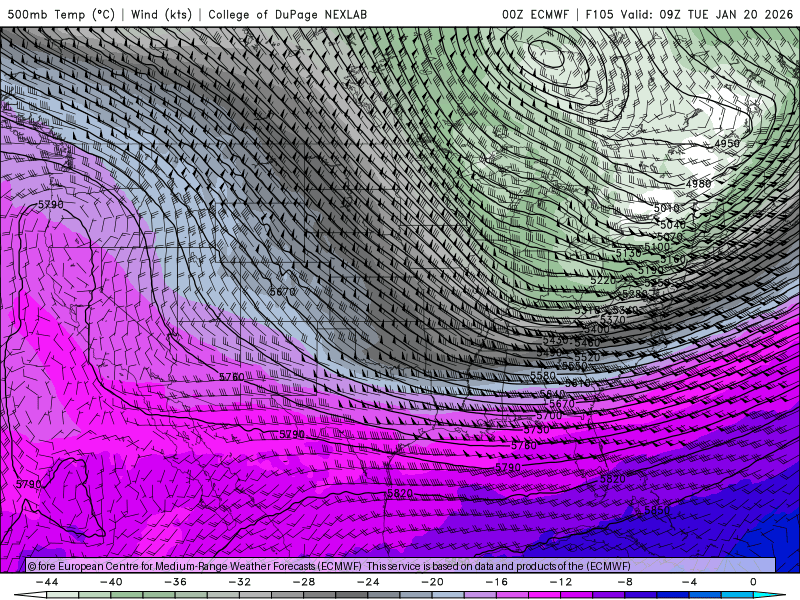Click the 5130 height contour label
The height and width of the screenshot is (600, 800).
628,253
